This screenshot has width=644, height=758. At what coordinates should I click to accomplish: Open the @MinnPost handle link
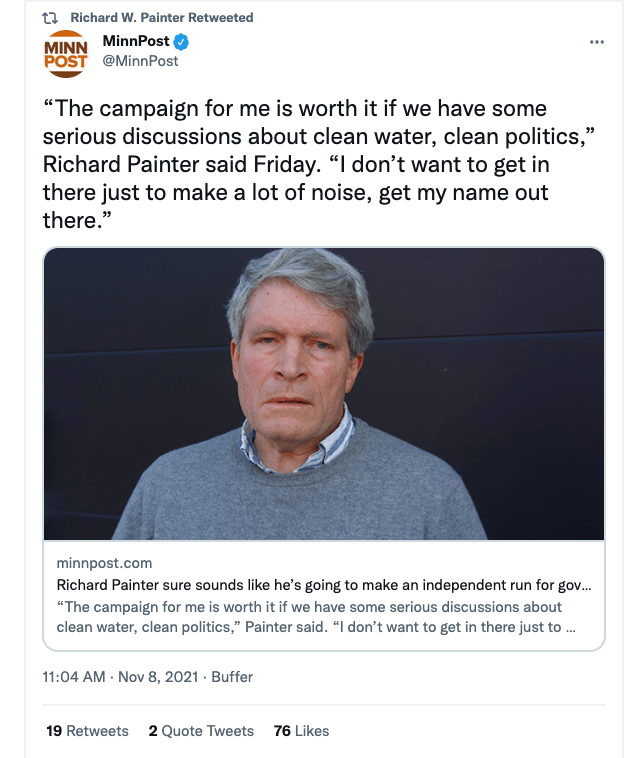click(140, 61)
